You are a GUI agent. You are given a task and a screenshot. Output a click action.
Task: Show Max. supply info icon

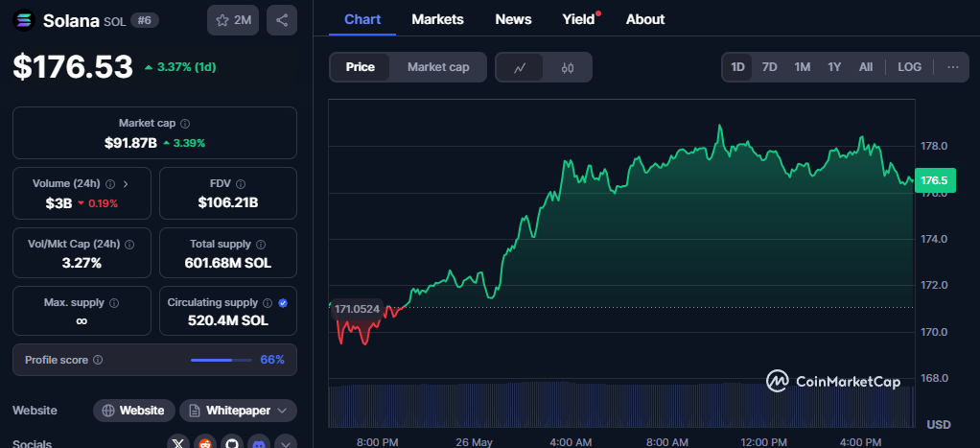(x=114, y=303)
